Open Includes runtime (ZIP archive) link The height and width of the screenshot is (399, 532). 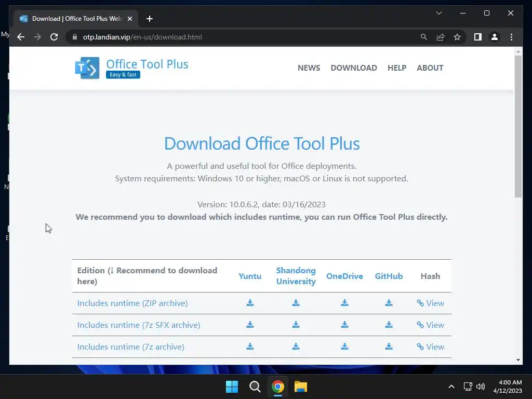pyautogui.click(x=132, y=303)
